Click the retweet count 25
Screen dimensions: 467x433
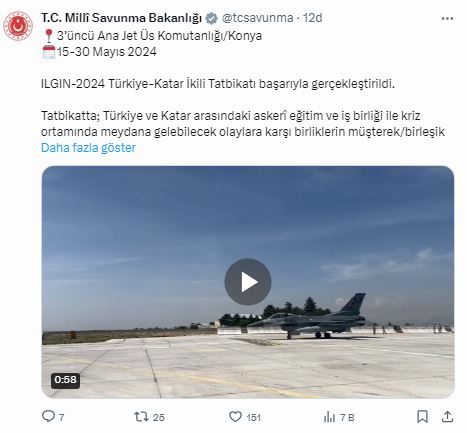pyautogui.click(x=159, y=417)
